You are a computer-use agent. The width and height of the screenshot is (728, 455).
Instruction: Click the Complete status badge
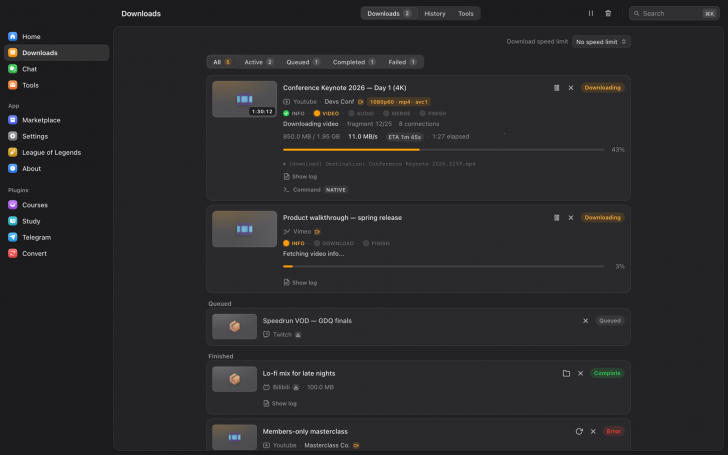[x=607, y=373]
